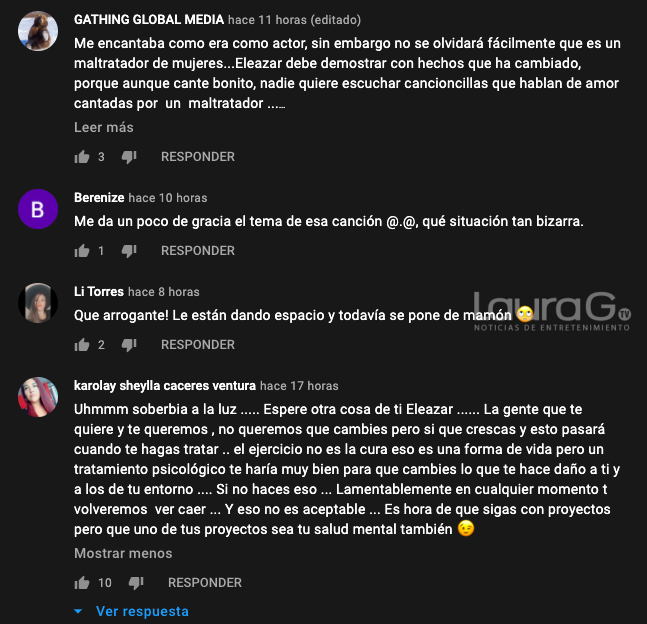
Task: Reply to GATHING GLOBAL MEDIA comment
Action: (198, 157)
